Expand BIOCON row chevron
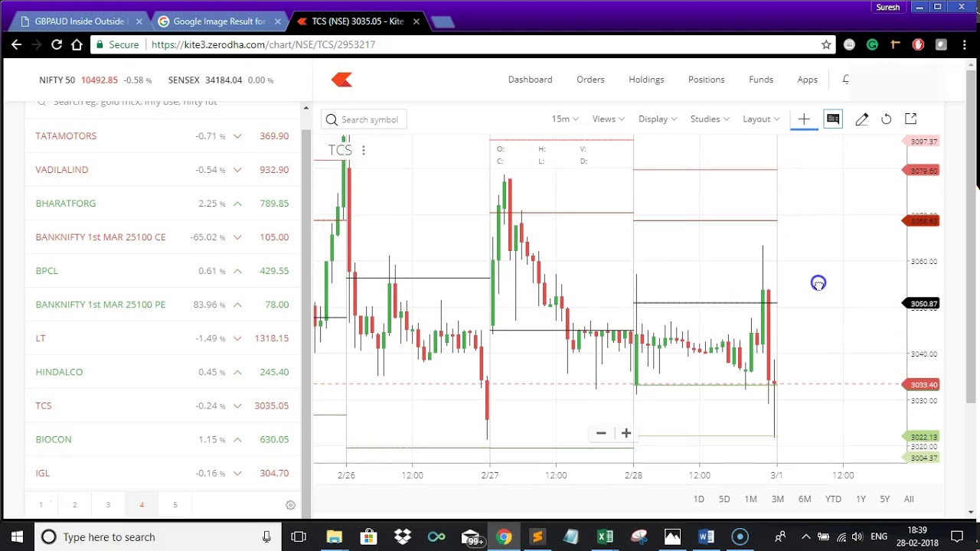The height and width of the screenshot is (551, 980). click(237, 439)
